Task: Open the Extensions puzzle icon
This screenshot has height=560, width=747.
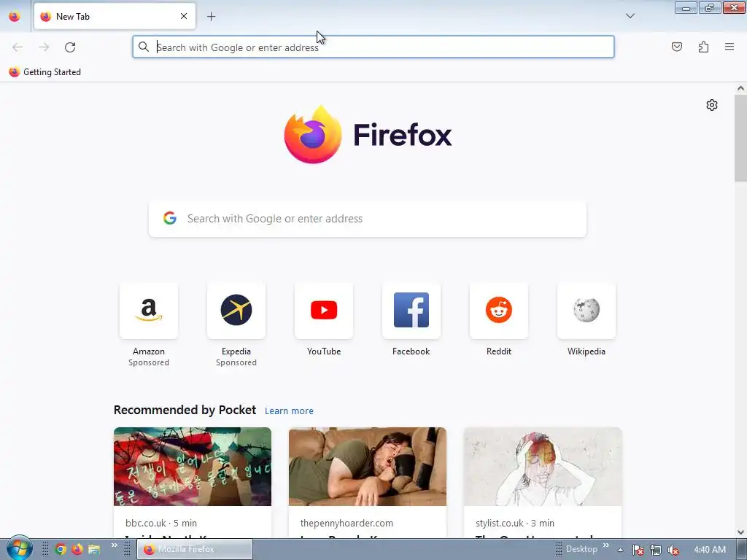Action: coord(703,47)
